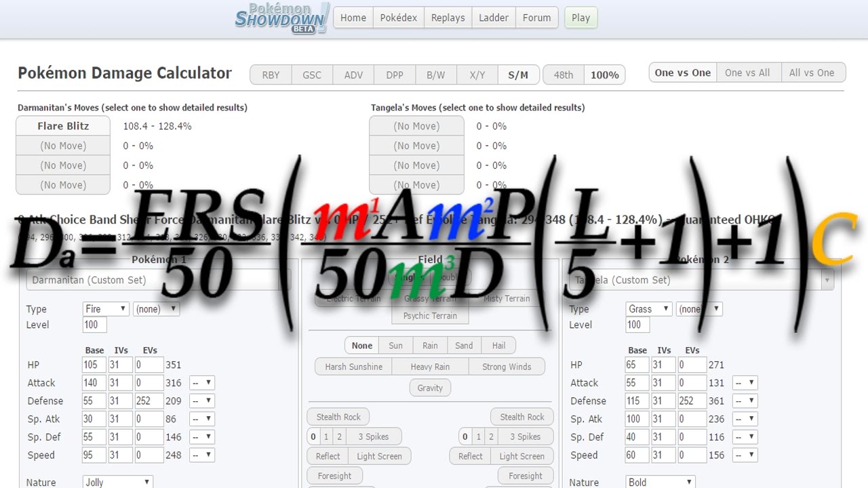Click Tangela's Level field

638,325
